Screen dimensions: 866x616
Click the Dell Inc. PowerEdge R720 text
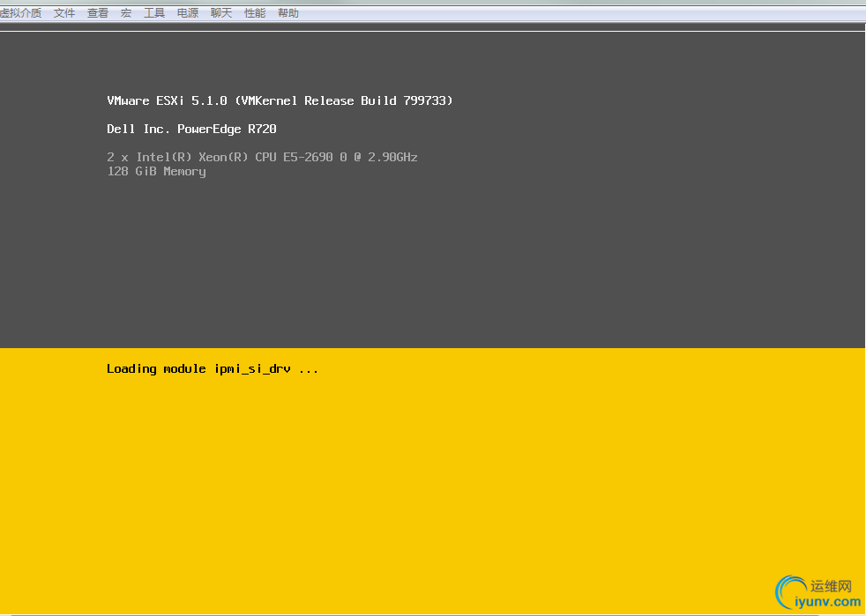[191, 130]
